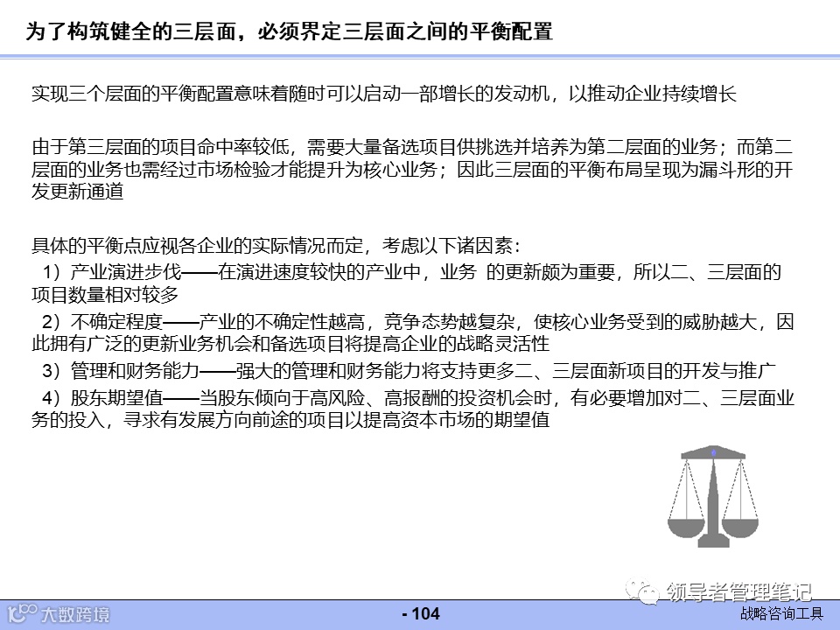Image resolution: width=840 pixels, height=630 pixels.
Task: Click the paragraph starting 由于第三层面的项目命中率较低
Action: [x=412, y=169]
